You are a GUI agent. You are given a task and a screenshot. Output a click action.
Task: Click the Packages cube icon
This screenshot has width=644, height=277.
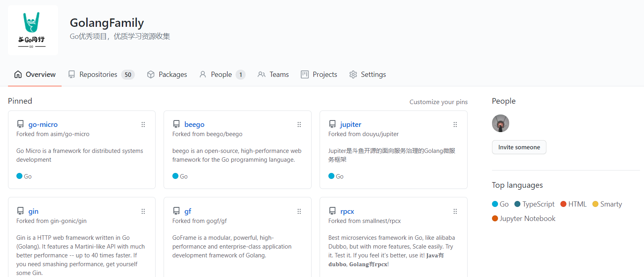[x=151, y=74]
